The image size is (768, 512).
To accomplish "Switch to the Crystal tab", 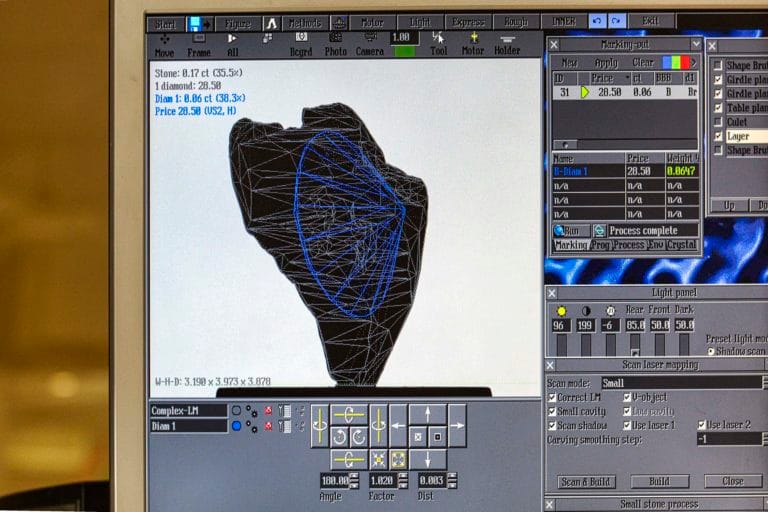I will coord(682,245).
